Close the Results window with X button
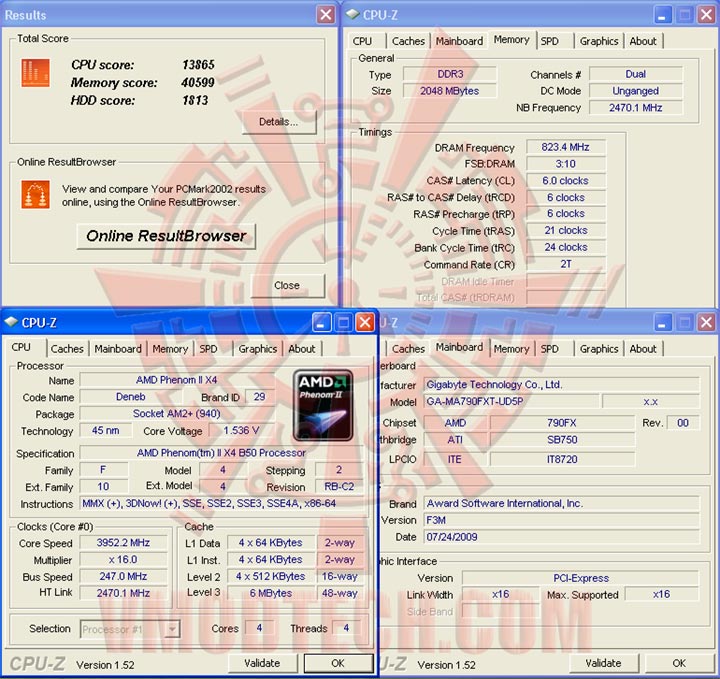Viewport: 720px width, 679px height. tap(326, 15)
